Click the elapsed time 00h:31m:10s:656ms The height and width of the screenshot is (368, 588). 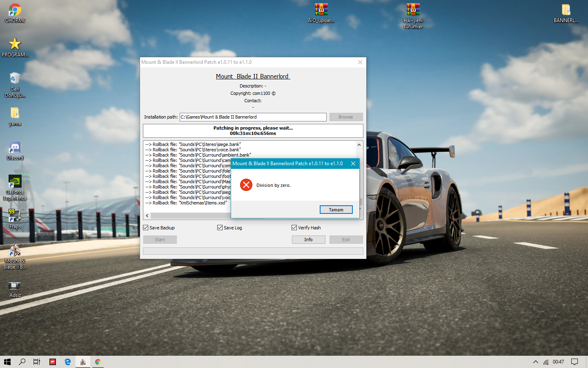pos(253,133)
